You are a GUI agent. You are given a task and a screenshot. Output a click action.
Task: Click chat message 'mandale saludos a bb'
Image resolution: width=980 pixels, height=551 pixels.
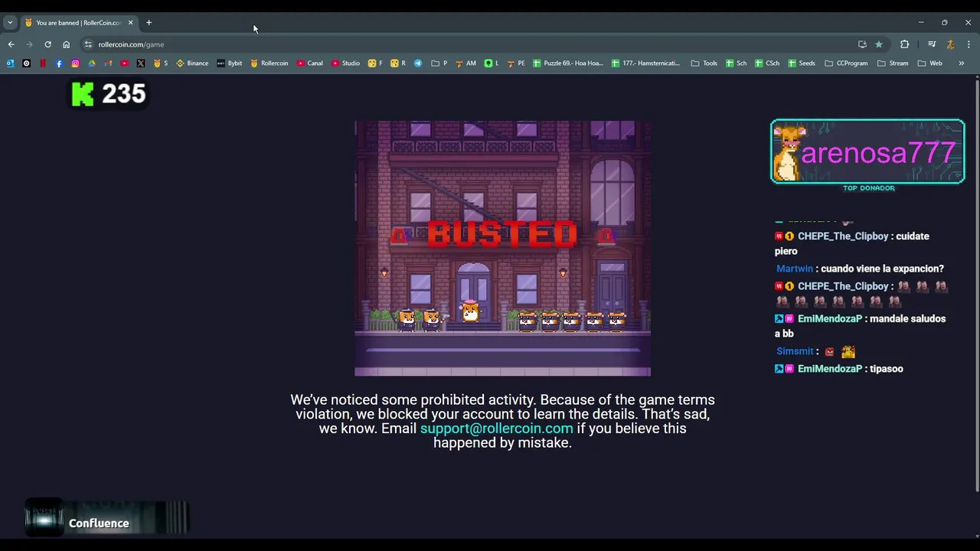click(861, 326)
